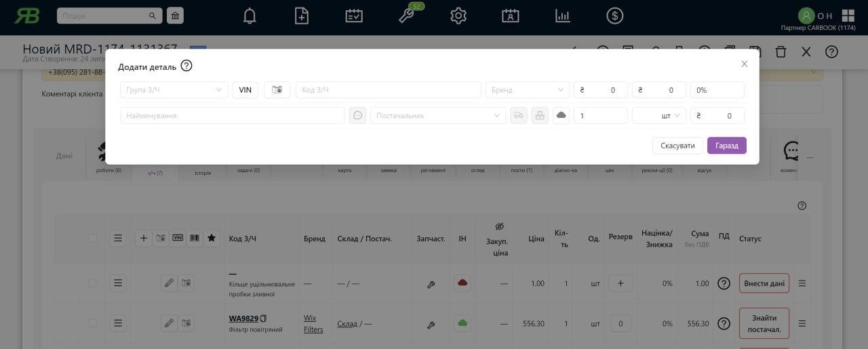Viewport: 868px width, 349px height.
Task: Click into the Код З/Ч input field
Action: [x=388, y=90]
